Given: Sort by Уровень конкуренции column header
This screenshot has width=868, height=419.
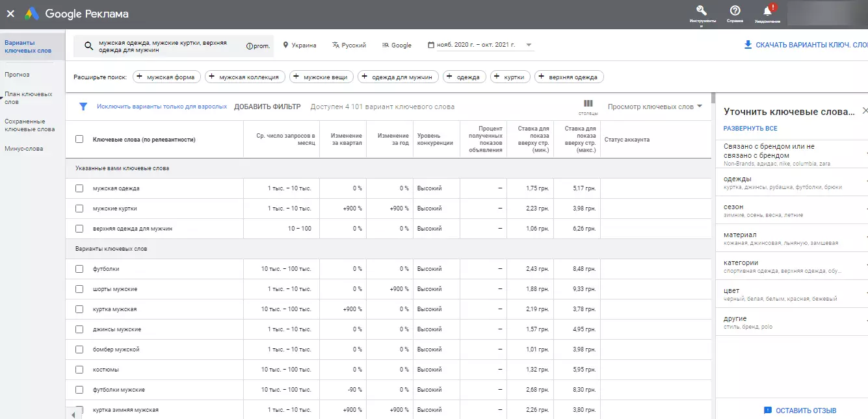Looking at the screenshot, I should tap(435, 139).
